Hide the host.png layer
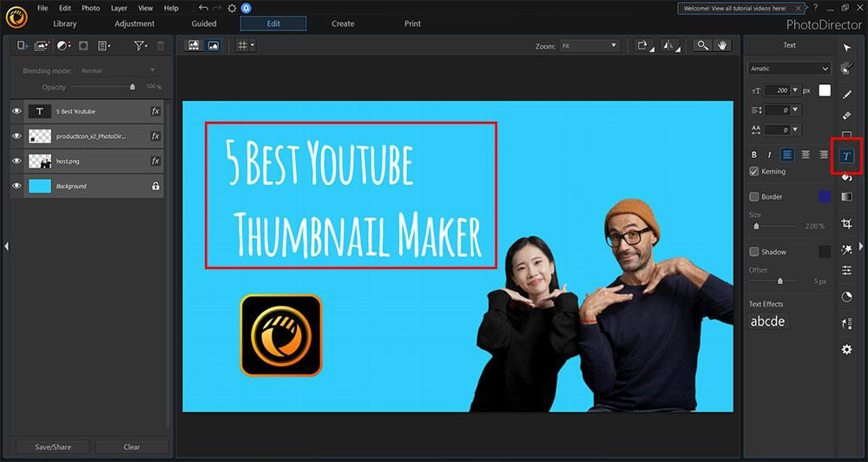Viewport: 868px width, 462px height. 16,162
